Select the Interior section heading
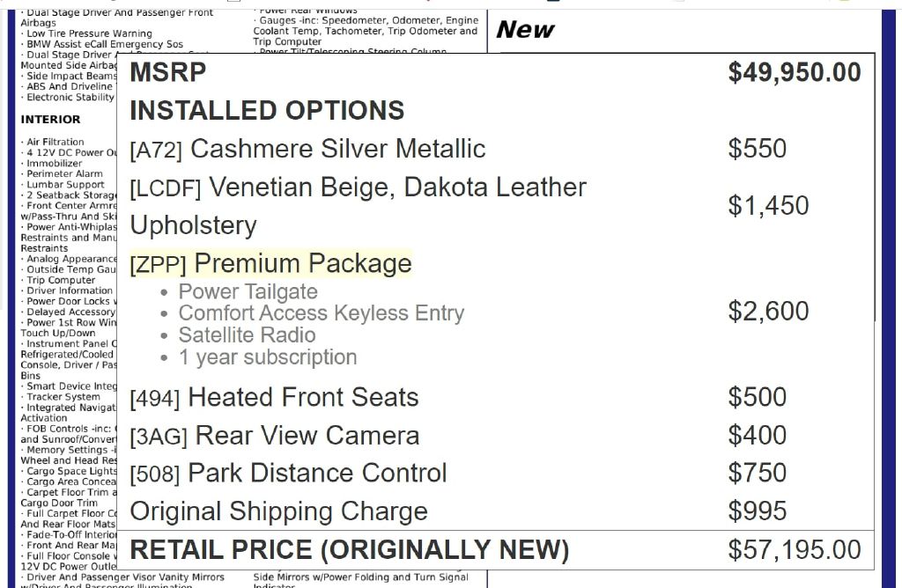 coord(50,120)
